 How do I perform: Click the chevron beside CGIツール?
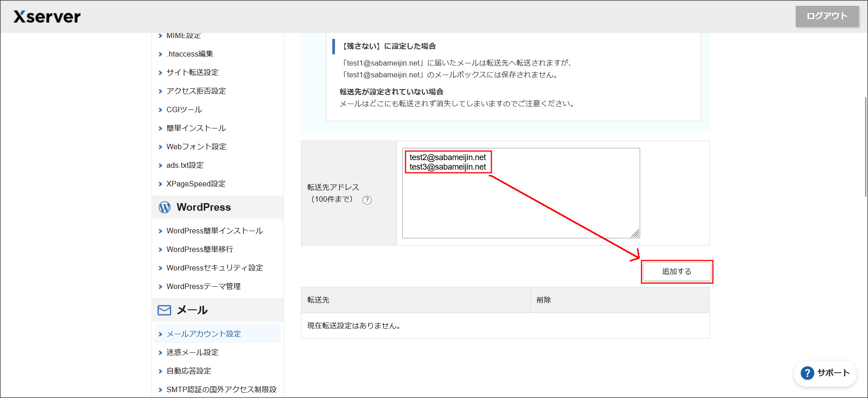click(160, 110)
